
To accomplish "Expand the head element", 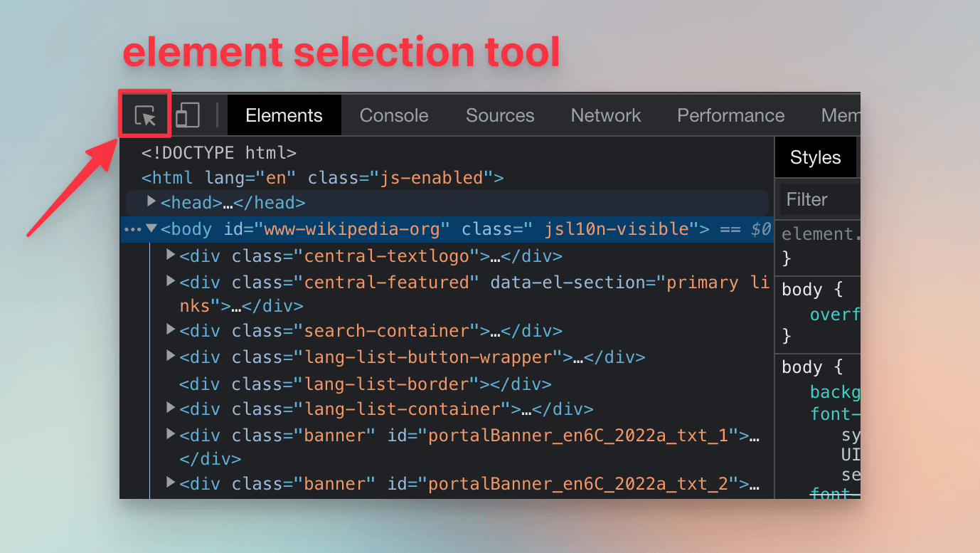I will pyautogui.click(x=151, y=202).
